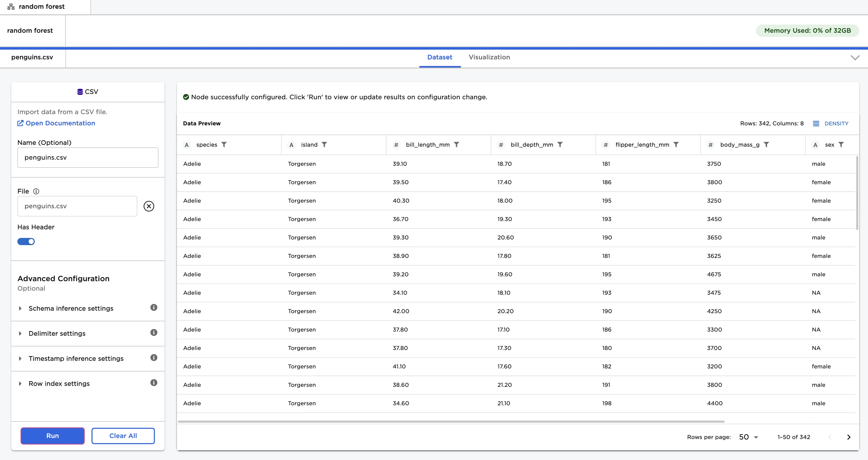868x460 pixels.
Task: Click the info icon for Schema inference settings
Action: (154, 308)
